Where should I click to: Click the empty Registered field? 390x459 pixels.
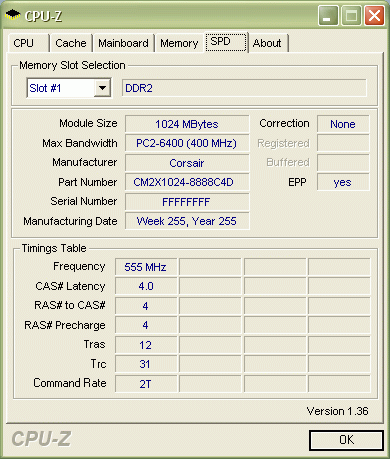tap(343, 143)
